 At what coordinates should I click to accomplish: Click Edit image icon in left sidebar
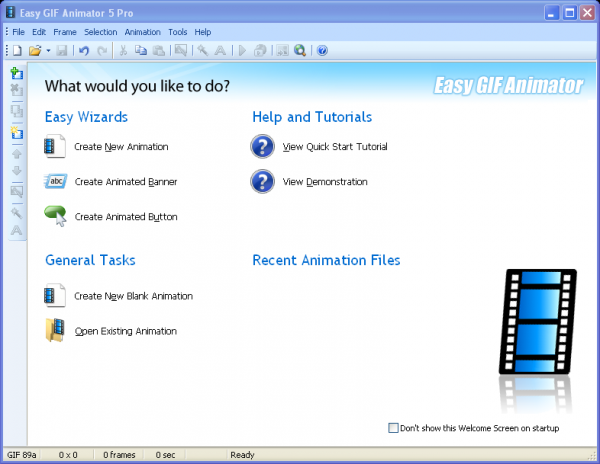click(x=16, y=191)
